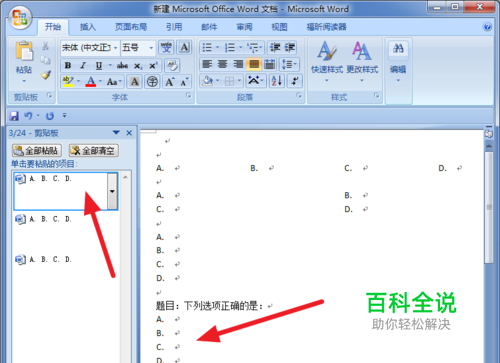
Task: Switch to the View tab
Action: pos(279,27)
